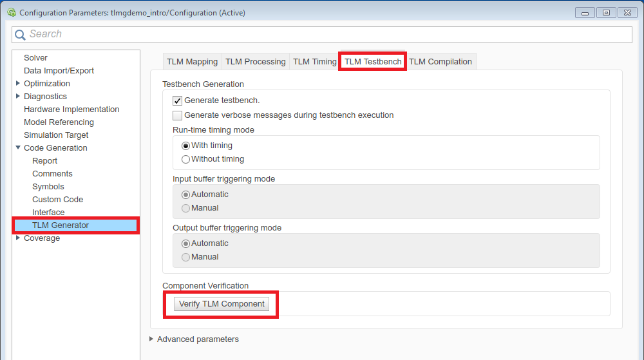The width and height of the screenshot is (644, 360).
Task: Expand the Advanced parameters section
Action: click(151, 339)
